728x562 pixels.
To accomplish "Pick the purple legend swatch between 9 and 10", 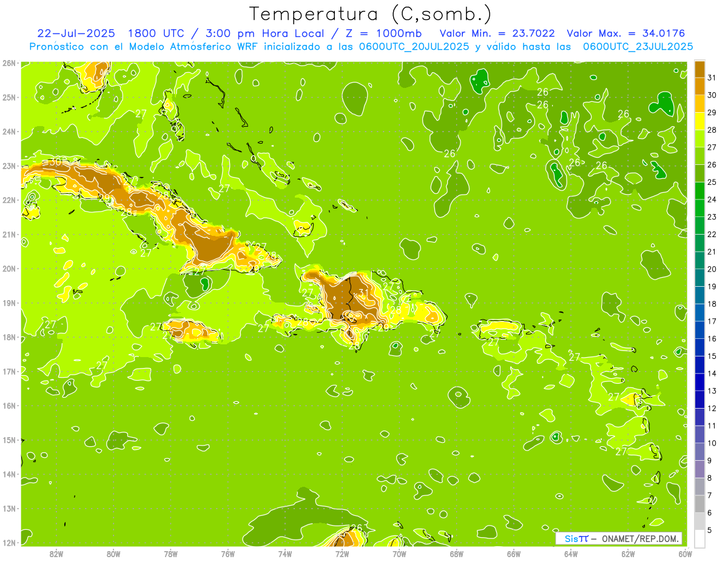I will pos(700,451).
